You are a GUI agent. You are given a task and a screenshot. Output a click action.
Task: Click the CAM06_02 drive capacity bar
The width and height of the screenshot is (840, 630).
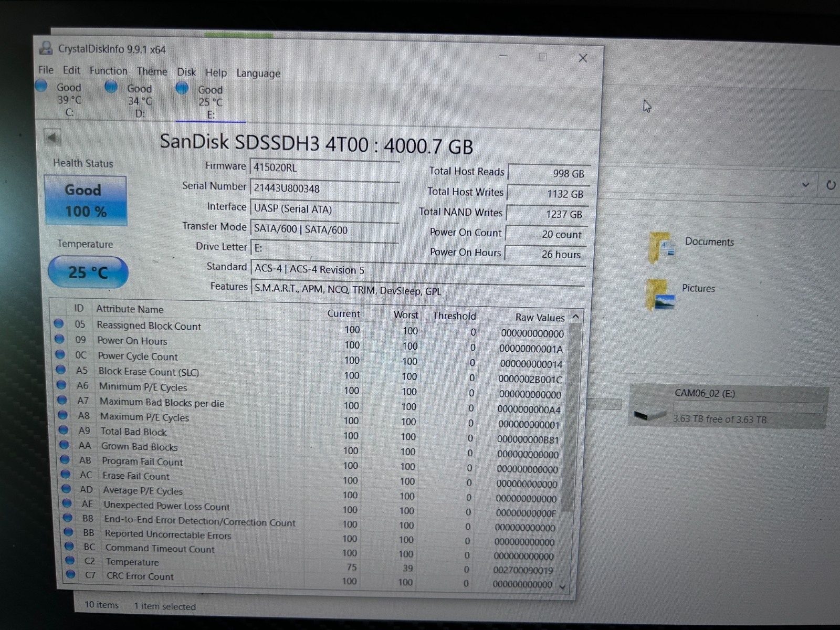pos(749,407)
